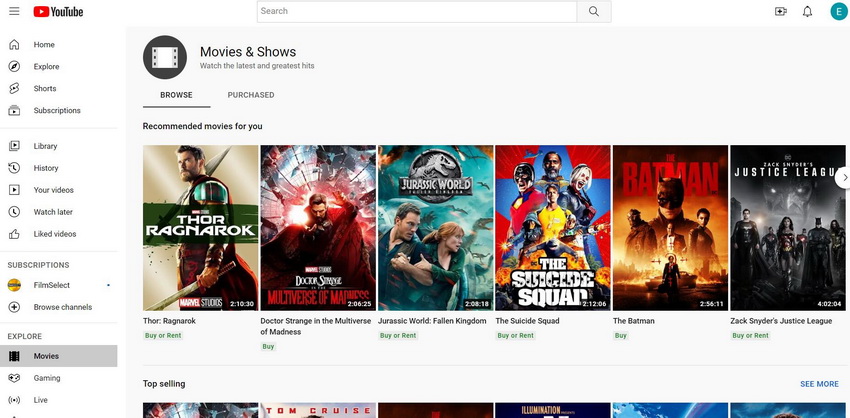
Task: Open Thor: Ragnarok title link
Action: click(169, 321)
